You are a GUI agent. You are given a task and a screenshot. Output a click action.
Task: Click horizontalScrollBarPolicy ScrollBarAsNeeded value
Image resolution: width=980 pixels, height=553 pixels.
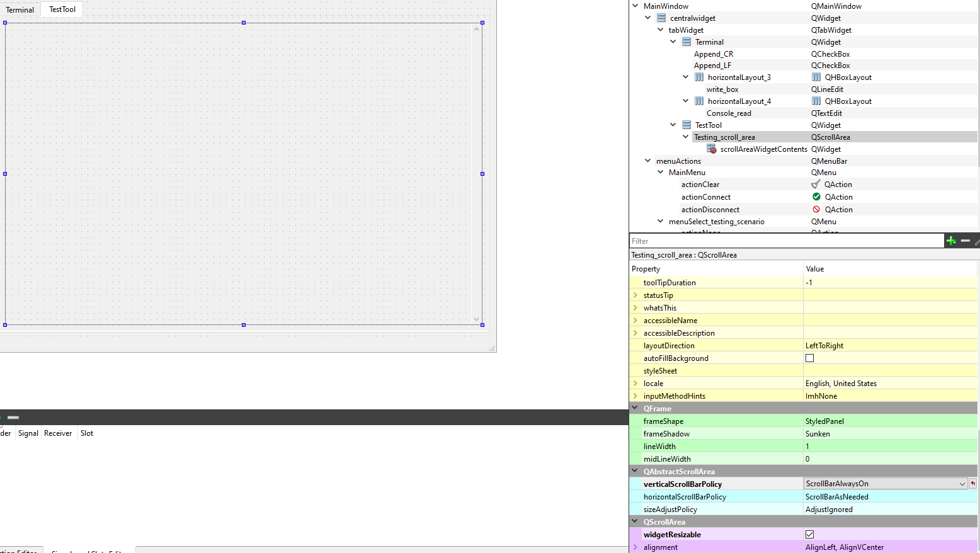click(x=836, y=497)
